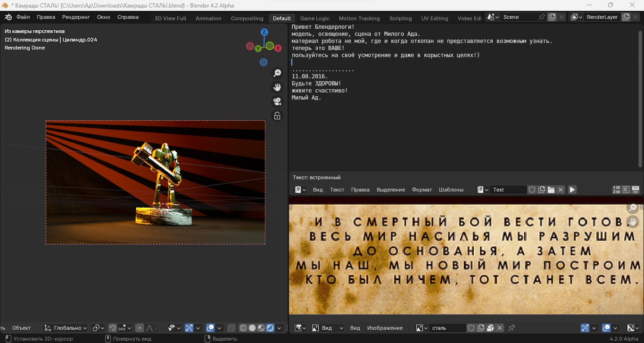This screenshot has width=644, height=343.
Task: Open the Справка menu
Action: point(128,17)
